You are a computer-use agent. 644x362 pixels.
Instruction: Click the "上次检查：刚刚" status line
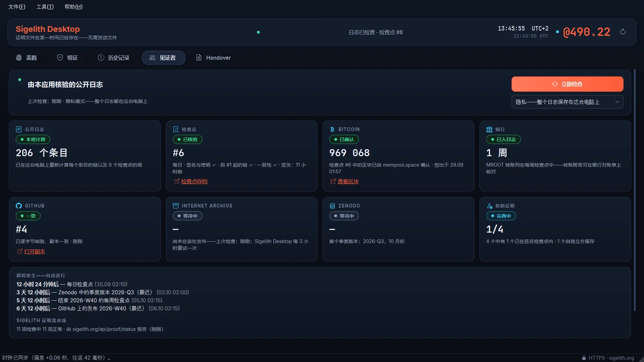[88, 101]
